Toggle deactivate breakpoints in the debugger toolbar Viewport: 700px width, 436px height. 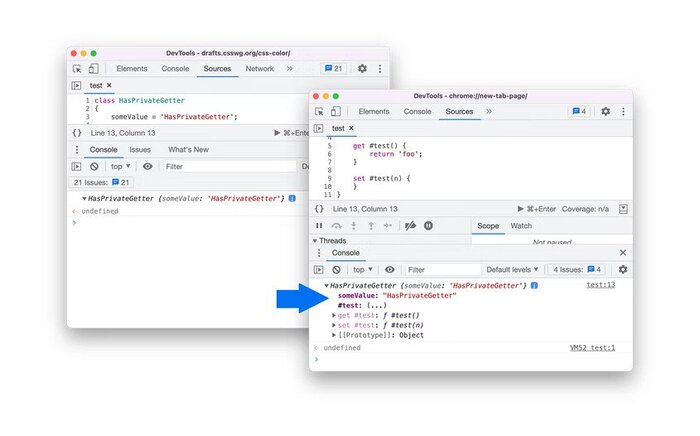coord(409,226)
